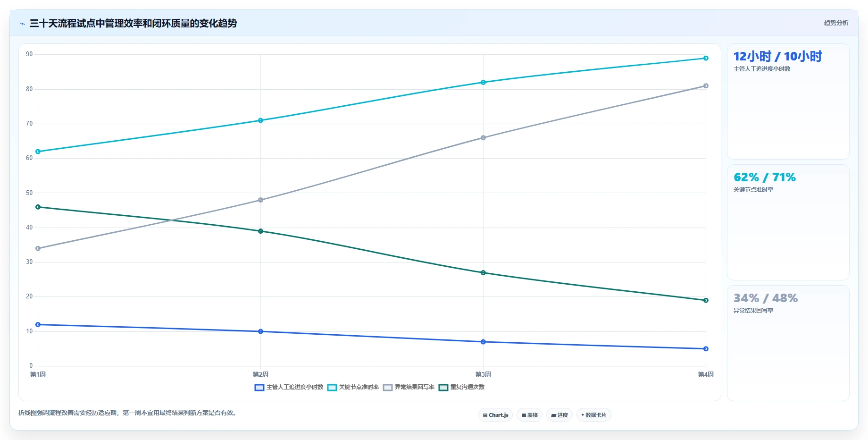Toggle the 主管人工追进度小时数 legend series

(x=289, y=387)
